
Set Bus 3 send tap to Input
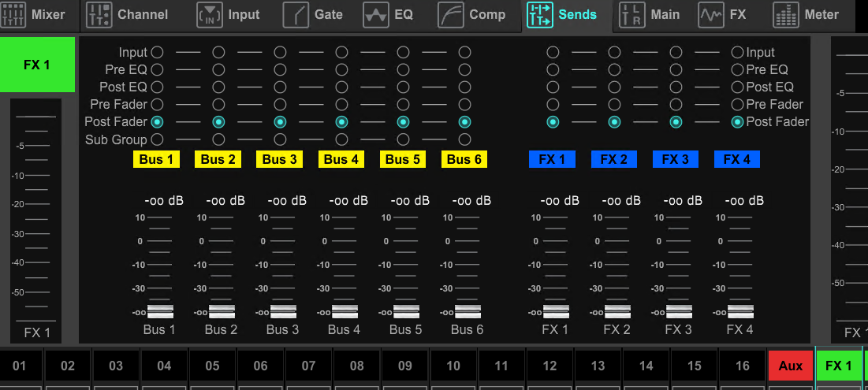point(280,53)
